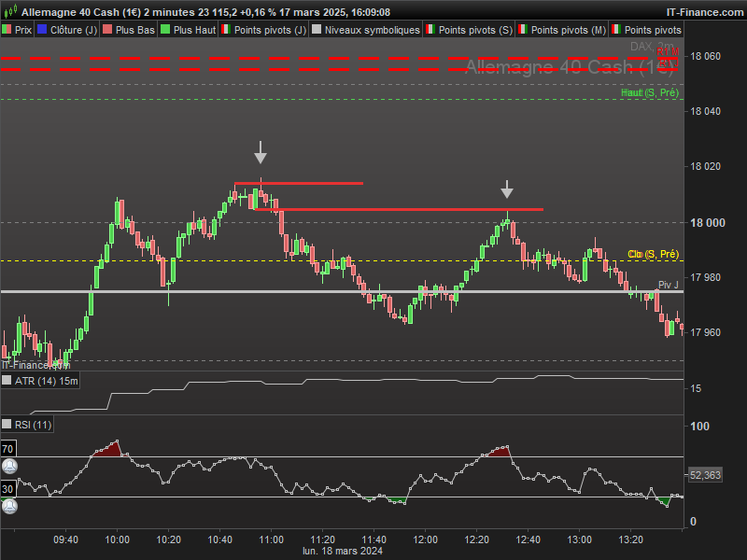Click the RSI 70 overbought level box
Screen dimensions: 747x560
tap(8, 449)
